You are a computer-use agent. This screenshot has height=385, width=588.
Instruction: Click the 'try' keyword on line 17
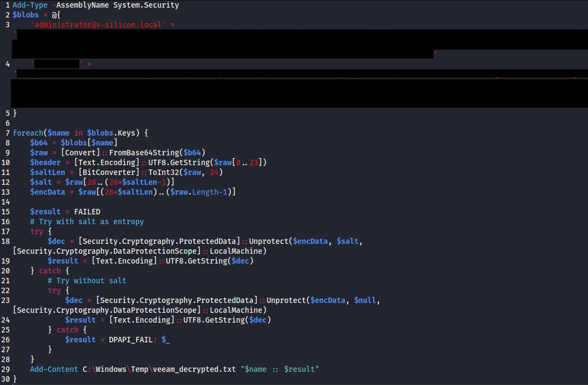(x=37, y=231)
